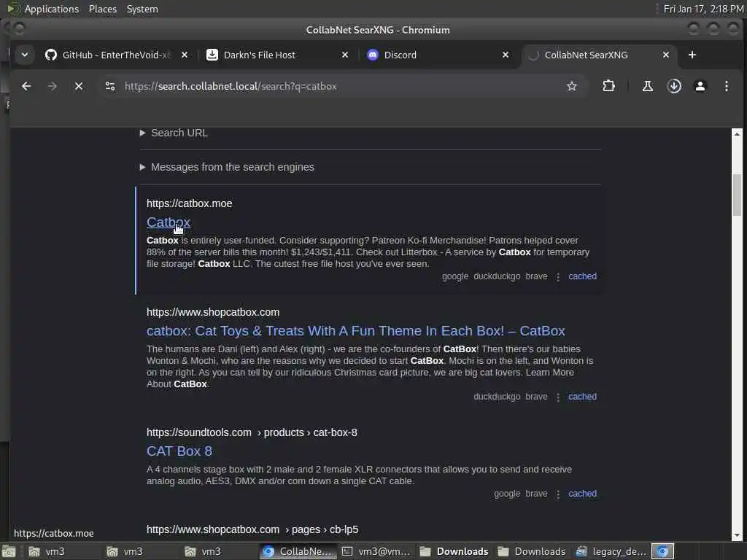Click the soundtools.com products cat-box-8 URL
The width and height of the screenshot is (747, 560).
(x=252, y=432)
